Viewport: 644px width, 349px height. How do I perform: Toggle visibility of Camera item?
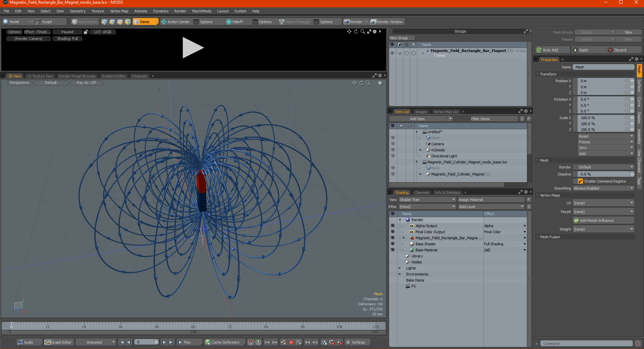pos(393,144)
